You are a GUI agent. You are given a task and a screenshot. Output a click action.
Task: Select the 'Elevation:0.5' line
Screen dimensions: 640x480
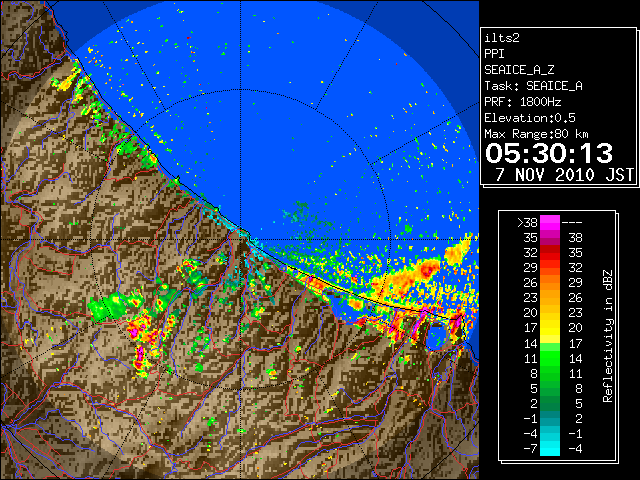[530, 118]
